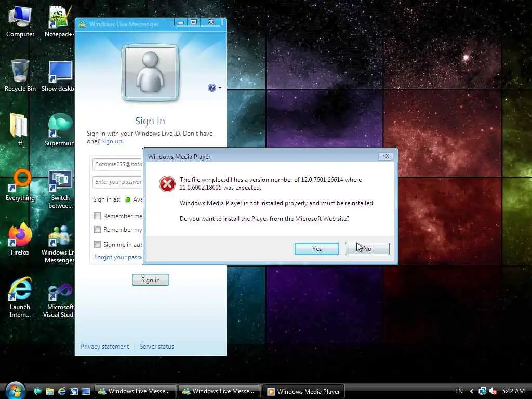Viewport: 532px width, 399px height.
Task: Tick the Remember me checkbox
Action: pyautogui.click(x=97, y=216)
